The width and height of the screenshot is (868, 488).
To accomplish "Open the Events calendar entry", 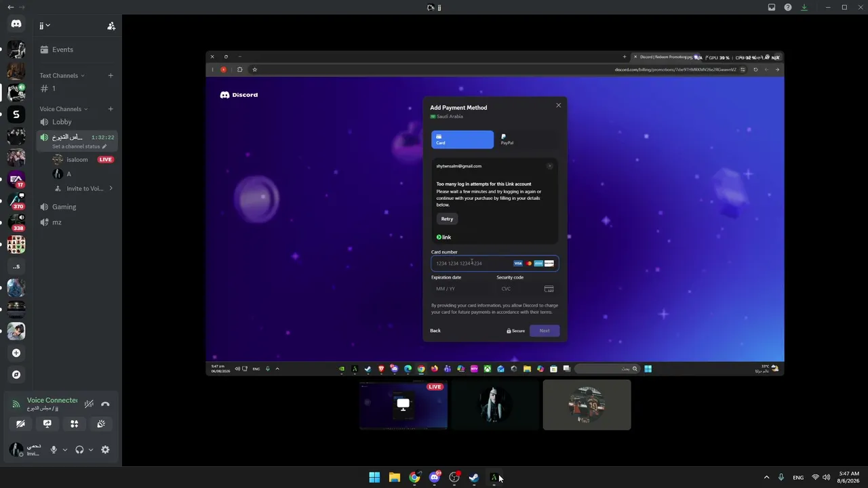I will (62, 49).
